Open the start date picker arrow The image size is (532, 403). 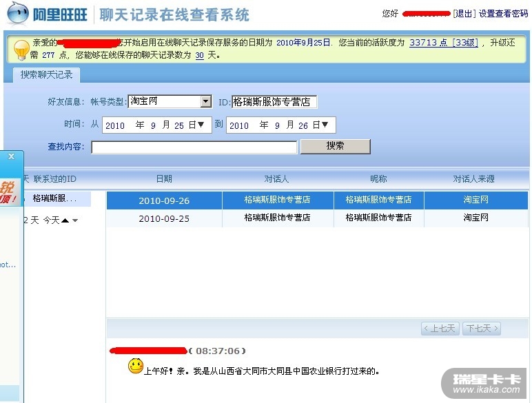coord(201,125)
